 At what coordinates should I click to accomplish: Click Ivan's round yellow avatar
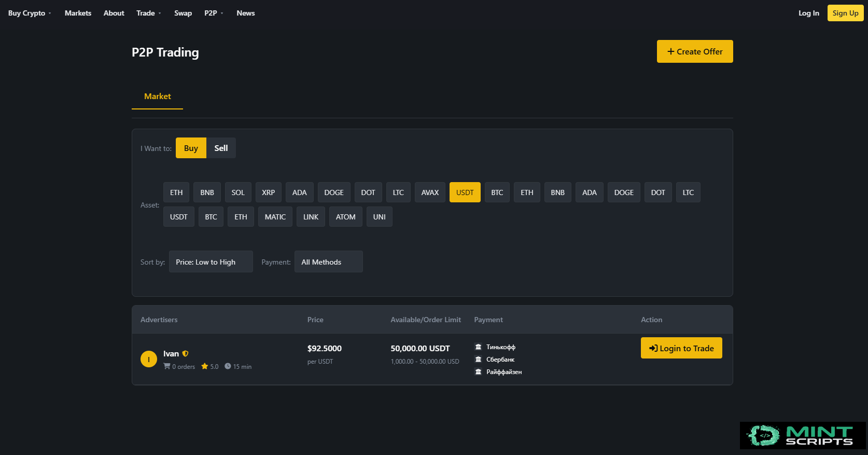coord(149,359)
